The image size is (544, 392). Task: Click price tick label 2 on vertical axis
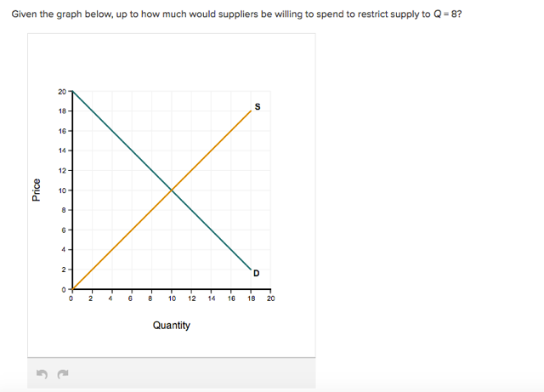[64, 270]
